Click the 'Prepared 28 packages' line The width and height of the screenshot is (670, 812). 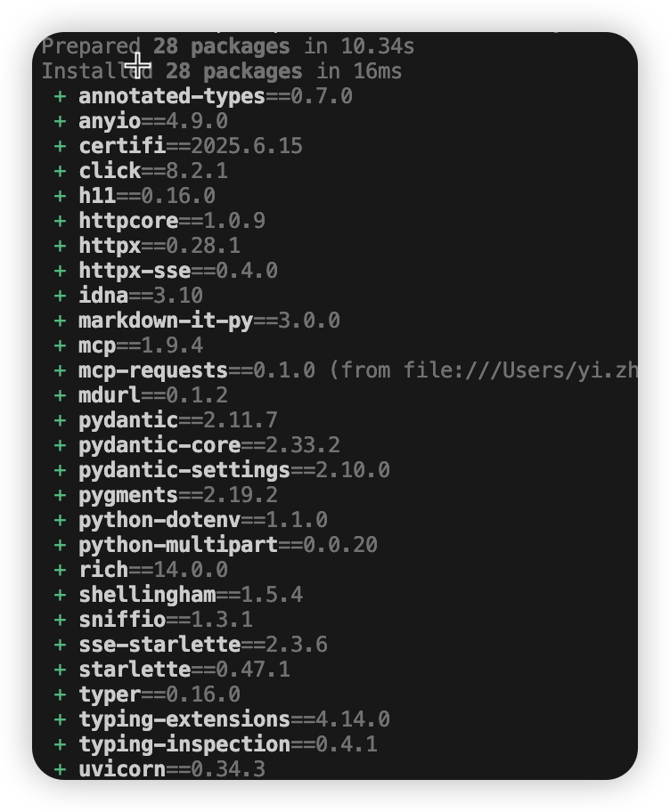(x=228, y=46)
